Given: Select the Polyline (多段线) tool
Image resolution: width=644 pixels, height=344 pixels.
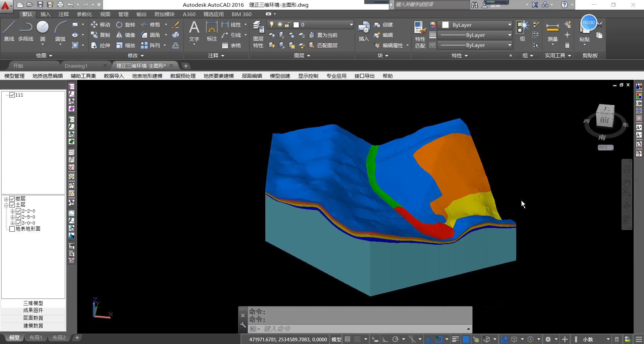Looking at the screenshot, I should tap(25, 31).
